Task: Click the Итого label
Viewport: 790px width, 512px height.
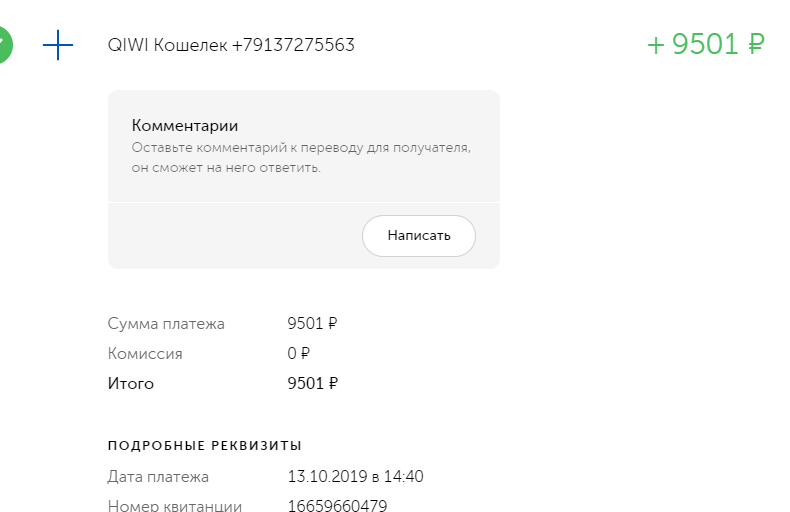Action: tap(131, 383)
